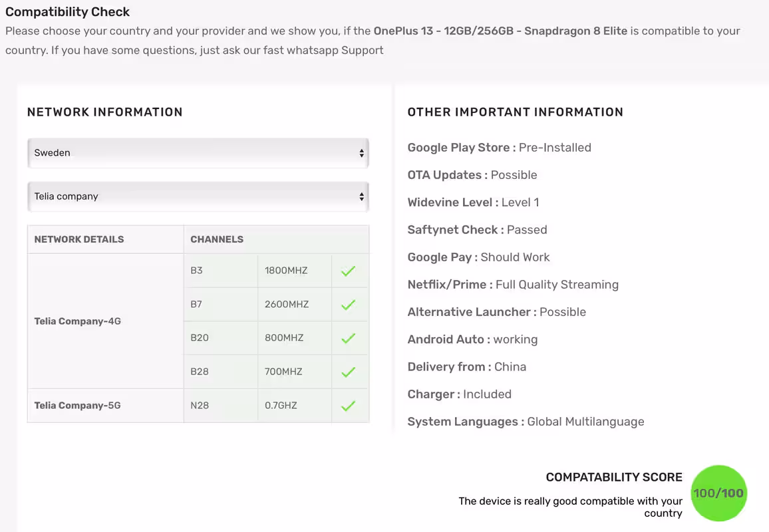This screenshot has height=532, width=769.
Task: Click the Netflix/Prime Full Quality Streaming line
Action: 513,285
